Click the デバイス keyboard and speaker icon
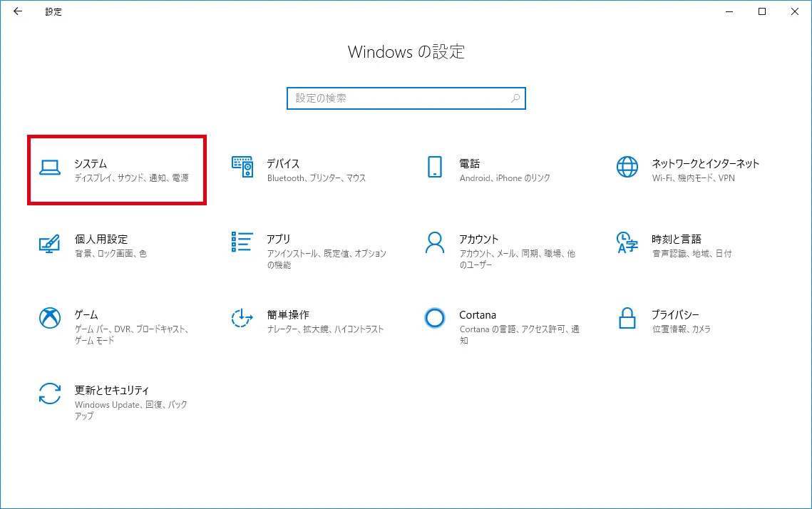This screenshot has width=812, height=509. click(x=242, y=167)
